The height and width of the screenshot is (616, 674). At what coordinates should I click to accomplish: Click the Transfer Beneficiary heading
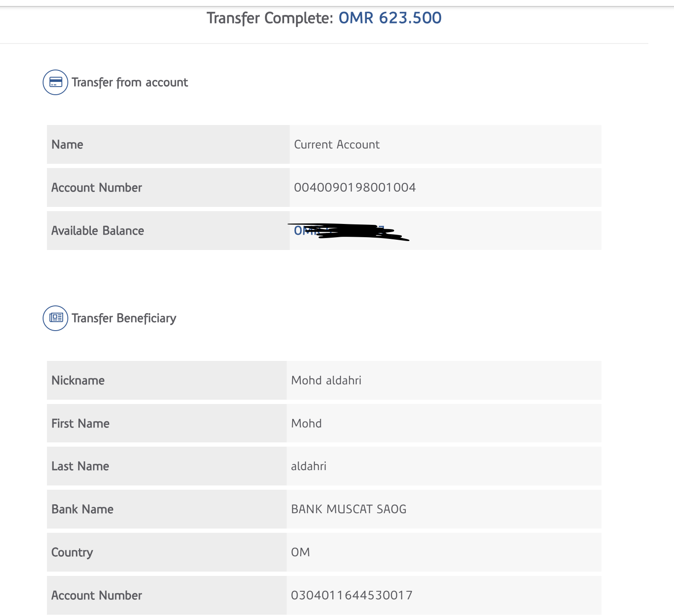point(124,318)
